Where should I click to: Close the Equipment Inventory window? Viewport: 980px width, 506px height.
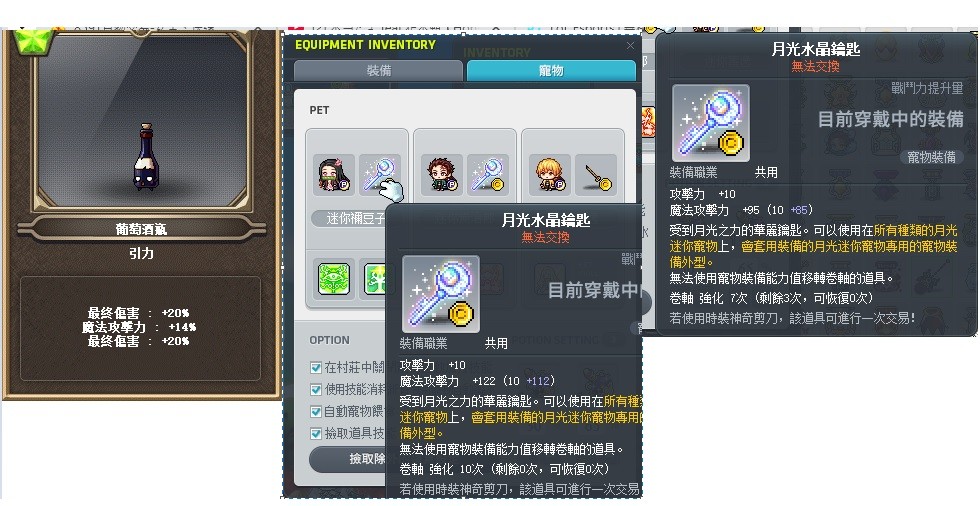point(631,46)
